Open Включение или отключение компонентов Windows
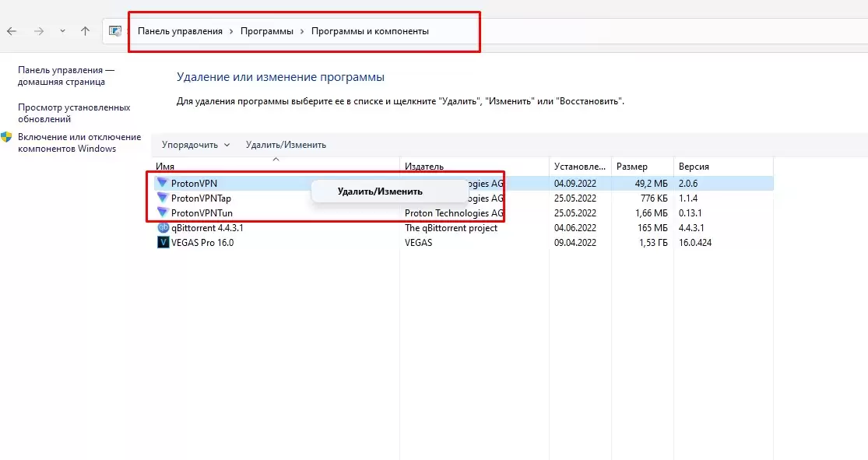This screenshot has width=868, height=460. pos(79,142)
